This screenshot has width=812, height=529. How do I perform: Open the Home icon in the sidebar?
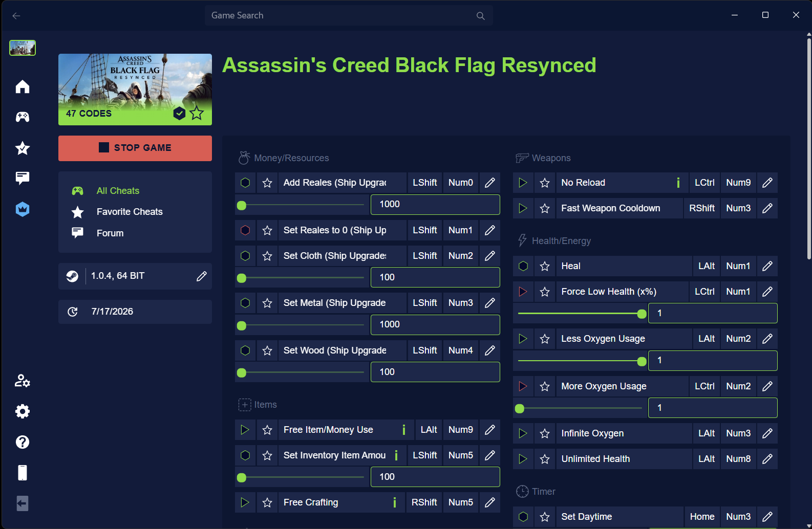tap(23, 86)
